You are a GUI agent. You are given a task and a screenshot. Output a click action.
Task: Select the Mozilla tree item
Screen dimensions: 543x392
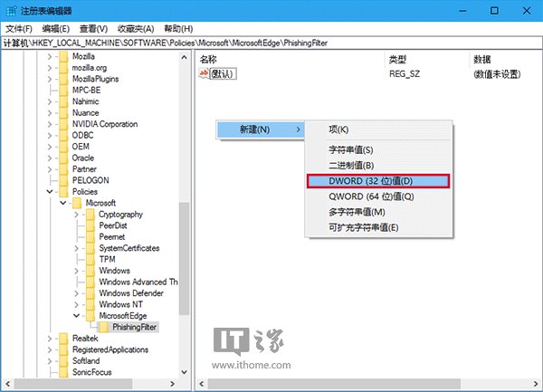[x=85, y=56]
